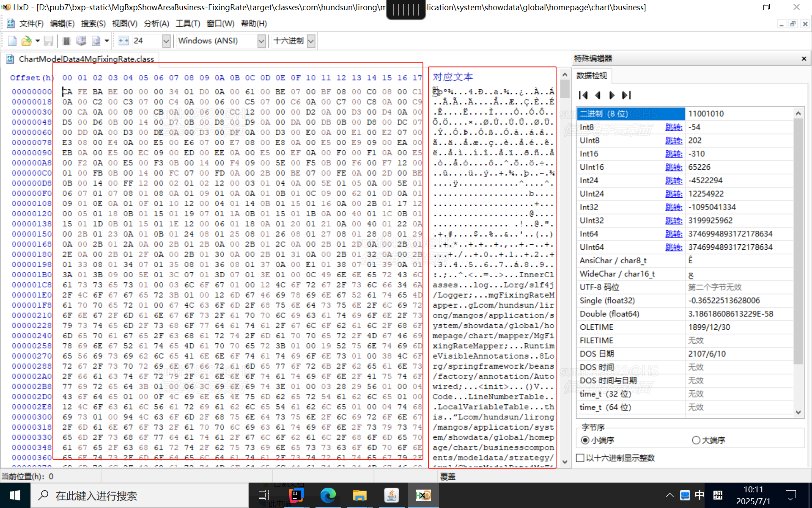This screenshot has width=812, height=508.
Task: Click the New file toolbar icon
Action: [12, 41]
